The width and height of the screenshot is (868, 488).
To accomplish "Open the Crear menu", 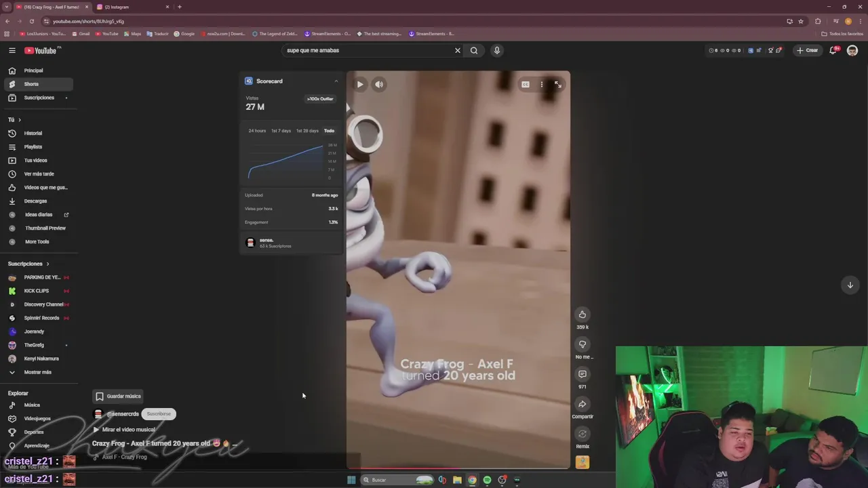I will point(808,50).
